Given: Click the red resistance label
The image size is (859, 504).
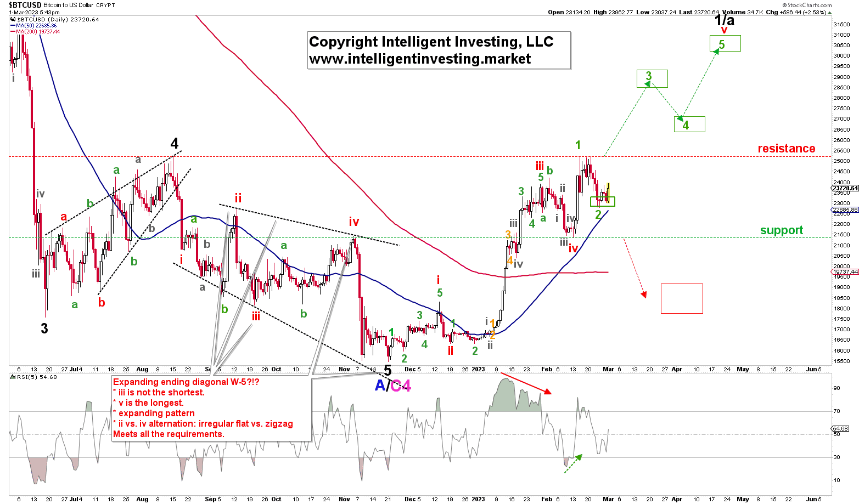Looking at the screenshot, I should coord(787,149).
